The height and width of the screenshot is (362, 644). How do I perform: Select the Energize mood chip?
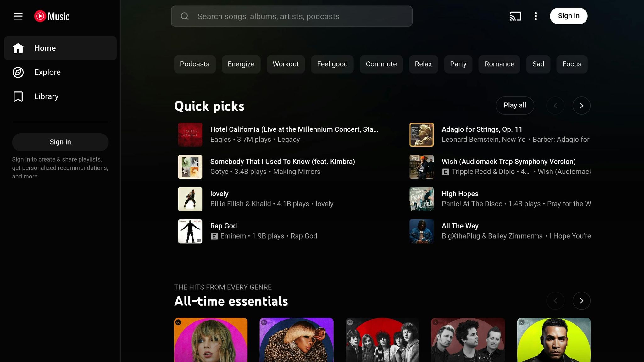pos(241,64)
